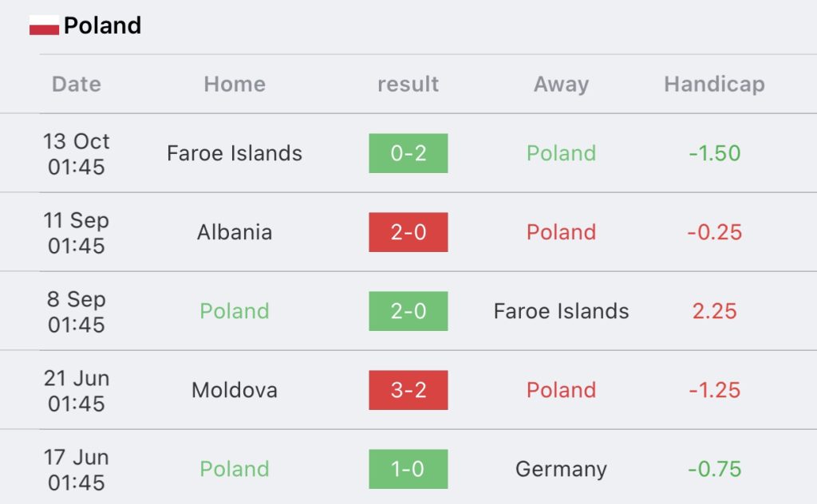Click the red 2.25 handicap value
817x504 pixels.
(714, 311)
